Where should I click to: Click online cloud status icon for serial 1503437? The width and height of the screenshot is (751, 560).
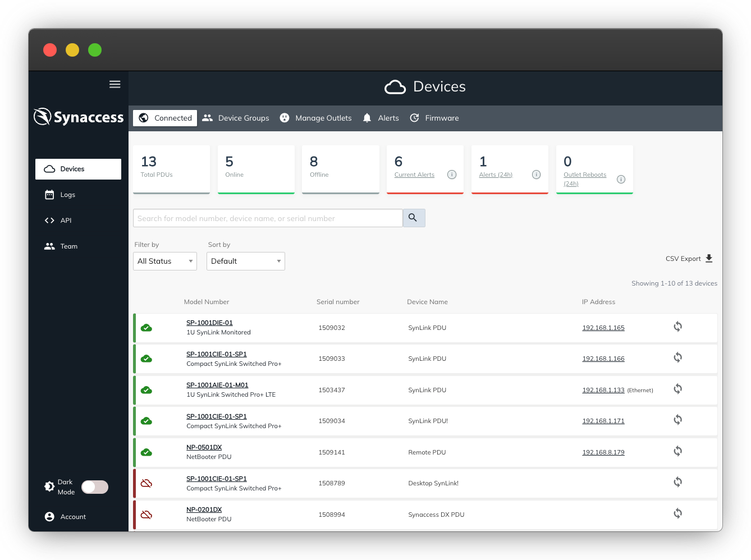(x=146, y=390)
